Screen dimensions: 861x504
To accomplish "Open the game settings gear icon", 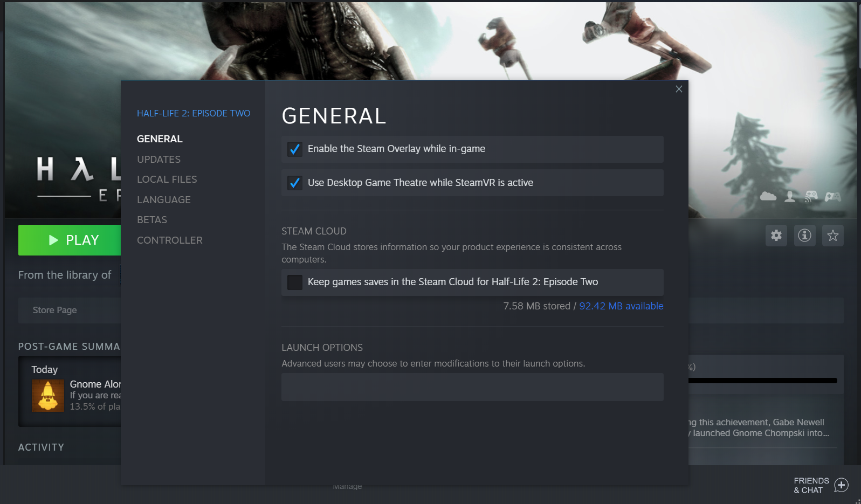I will pyautogui.click(x=776, y=236).
